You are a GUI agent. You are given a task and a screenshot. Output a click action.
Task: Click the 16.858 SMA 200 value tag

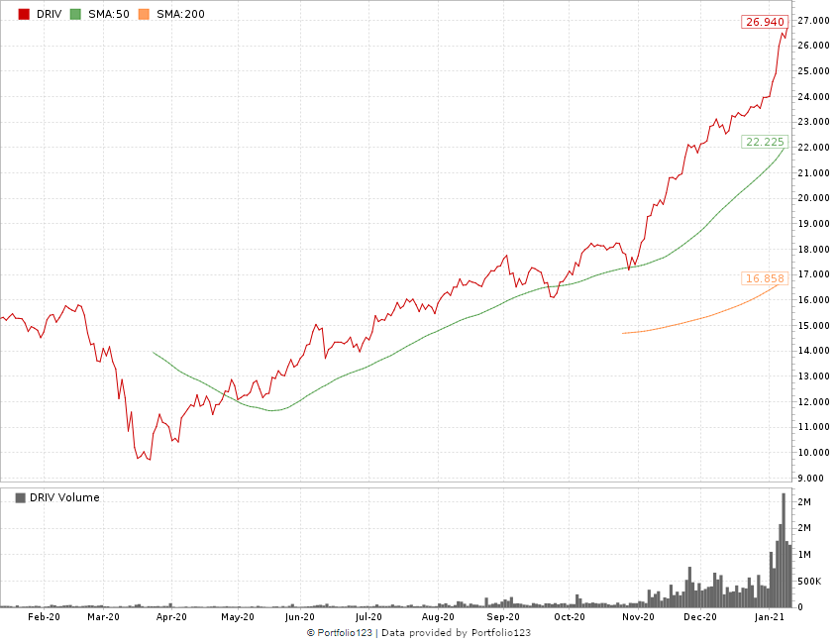(765, 278)
